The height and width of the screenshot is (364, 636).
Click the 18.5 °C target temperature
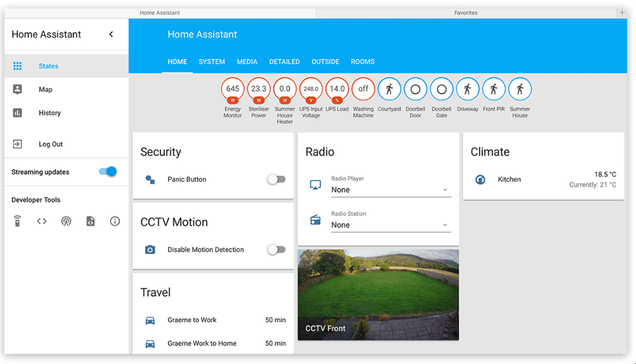605,174
